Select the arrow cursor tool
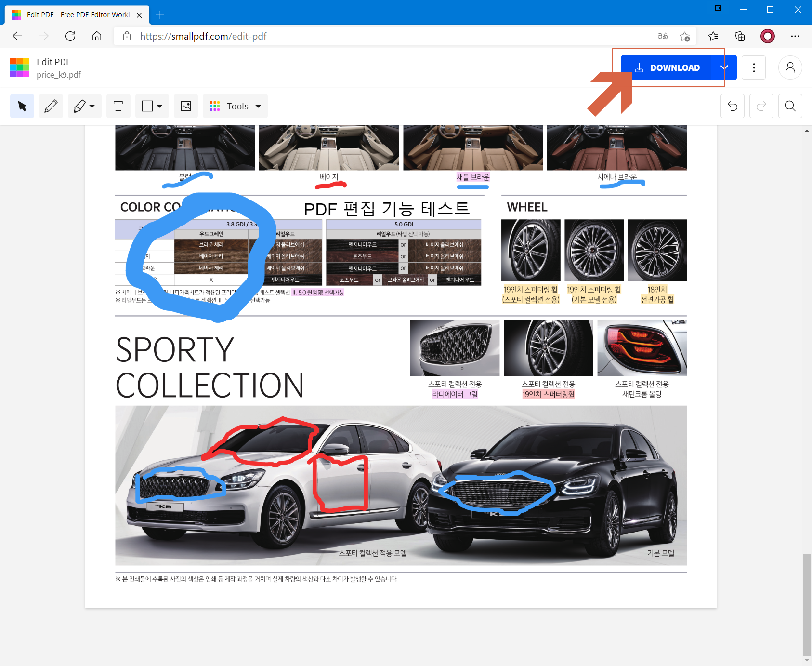The image size is (812, 666). [22, 106]
